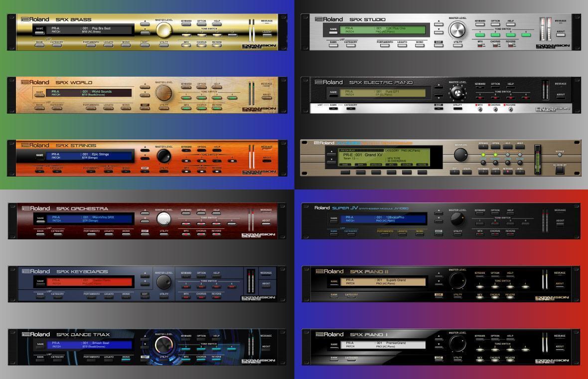Toggle the Chorus switch on SRX World
Viewport: 588px width, 379px height.
[x=201, y=109]
